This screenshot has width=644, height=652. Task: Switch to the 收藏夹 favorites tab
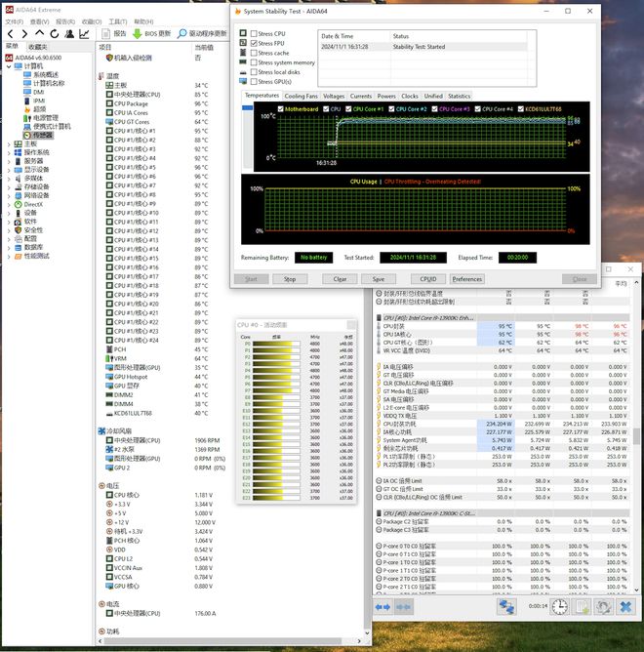click(x=38, y=47)
